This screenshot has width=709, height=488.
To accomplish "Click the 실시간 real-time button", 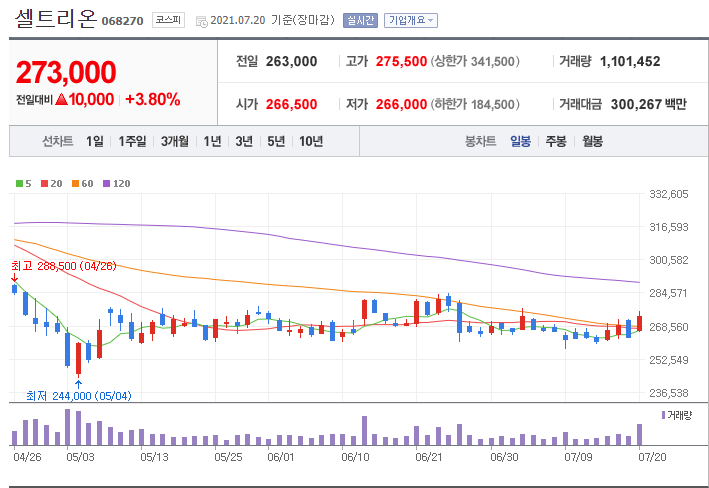I will (360, 20).
